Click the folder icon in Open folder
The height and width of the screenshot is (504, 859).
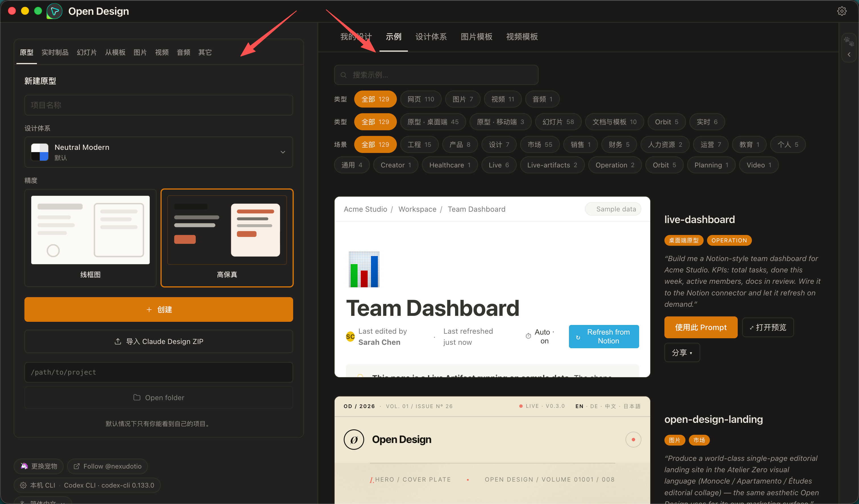137,397
